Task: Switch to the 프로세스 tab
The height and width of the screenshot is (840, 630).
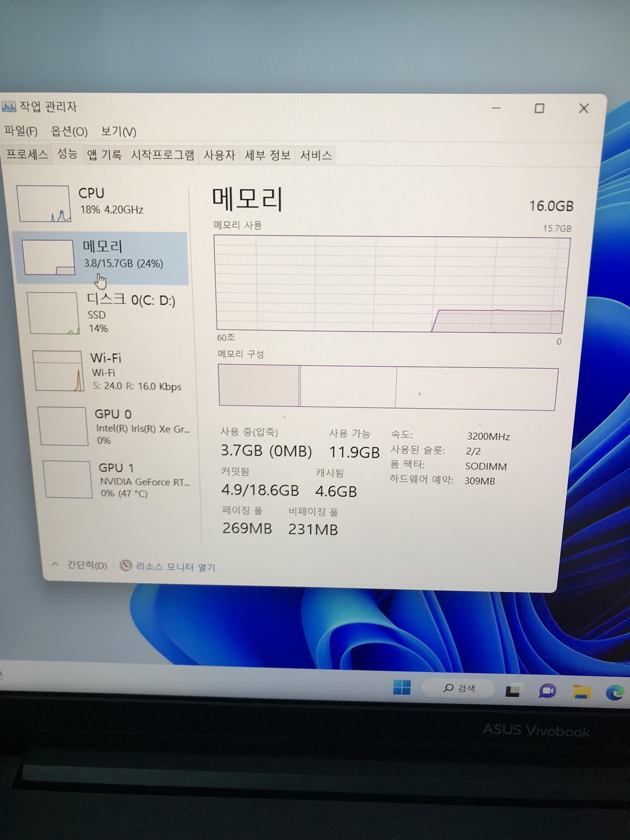Action: pyautogui.click(x=27, y=154)
